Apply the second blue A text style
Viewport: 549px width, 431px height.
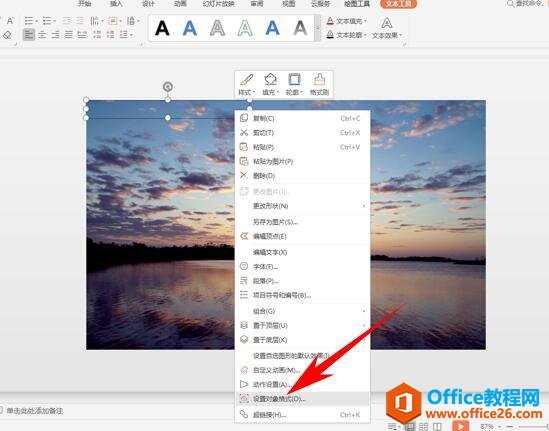coord(272,28)
